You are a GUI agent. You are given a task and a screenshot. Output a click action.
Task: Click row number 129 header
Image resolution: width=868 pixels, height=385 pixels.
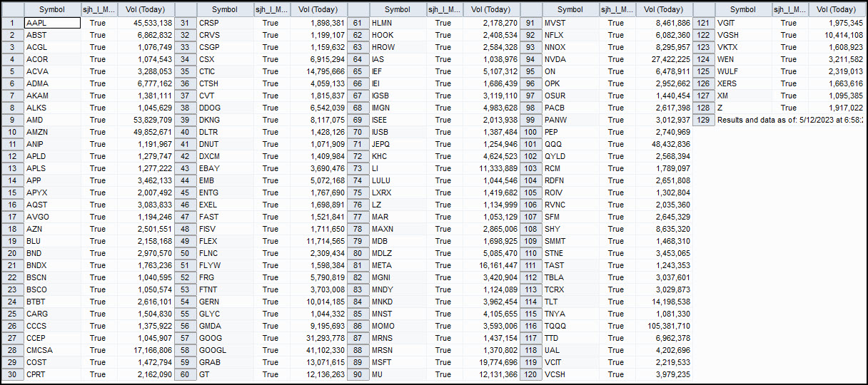pyautogui.click(x=704, y=120)
